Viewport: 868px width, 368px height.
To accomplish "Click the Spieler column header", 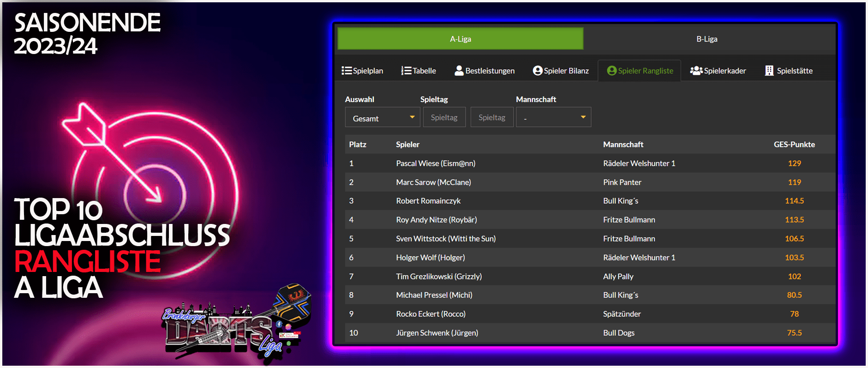I will (407, 145).
